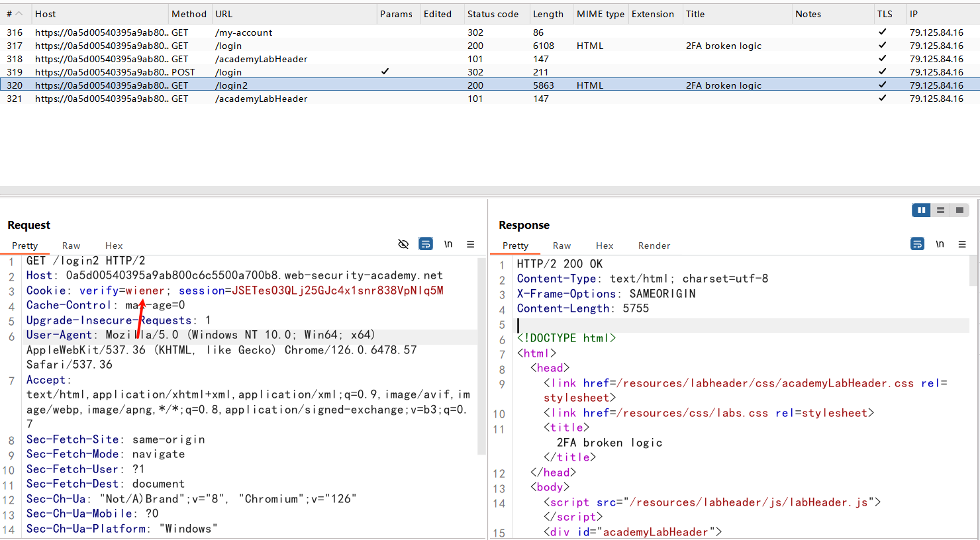Click the MIME type column header
This screenshot has width=980, height=540.
click(600, 14)
